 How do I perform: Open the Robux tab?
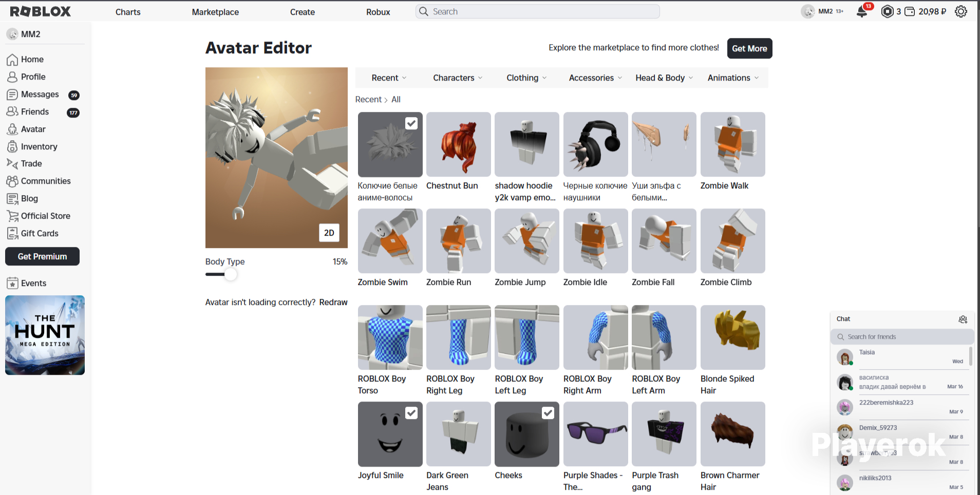pos(378,12)
